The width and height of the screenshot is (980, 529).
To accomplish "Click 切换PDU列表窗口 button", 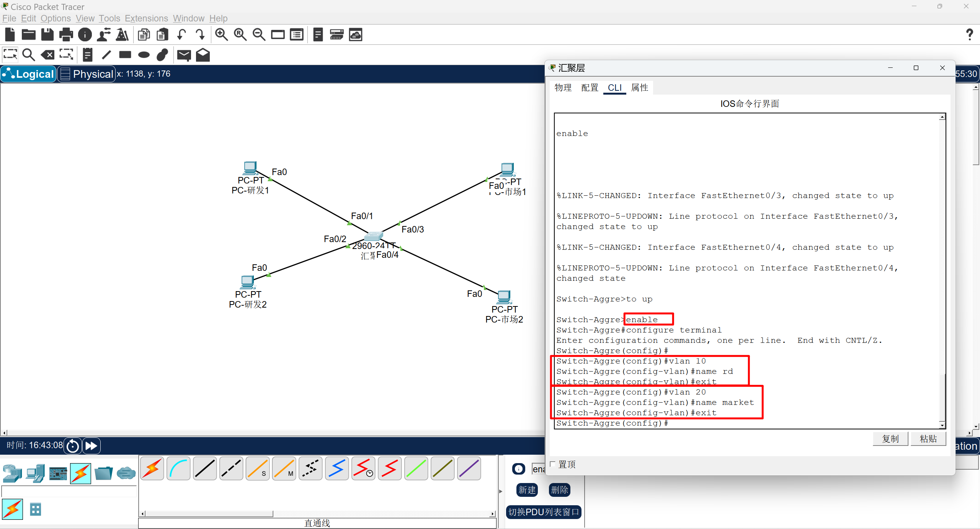I will tap(544, 512).
